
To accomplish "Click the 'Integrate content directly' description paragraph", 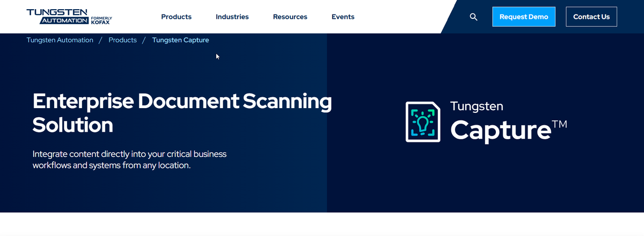I will pos(130,160).
